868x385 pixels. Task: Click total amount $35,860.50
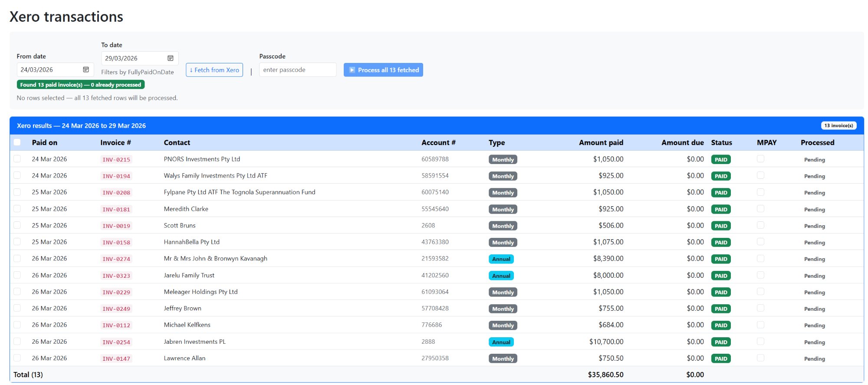click(606, 375)
